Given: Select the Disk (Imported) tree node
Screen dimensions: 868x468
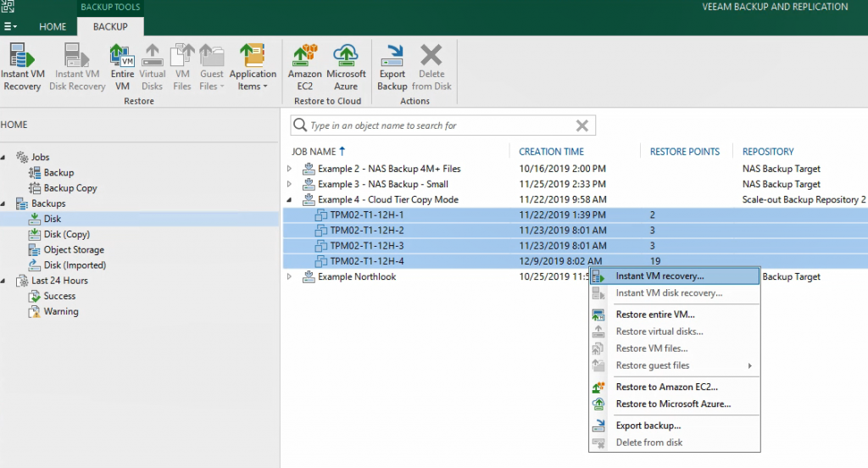Looking at the screenshot, I should [x=75, y=265].
